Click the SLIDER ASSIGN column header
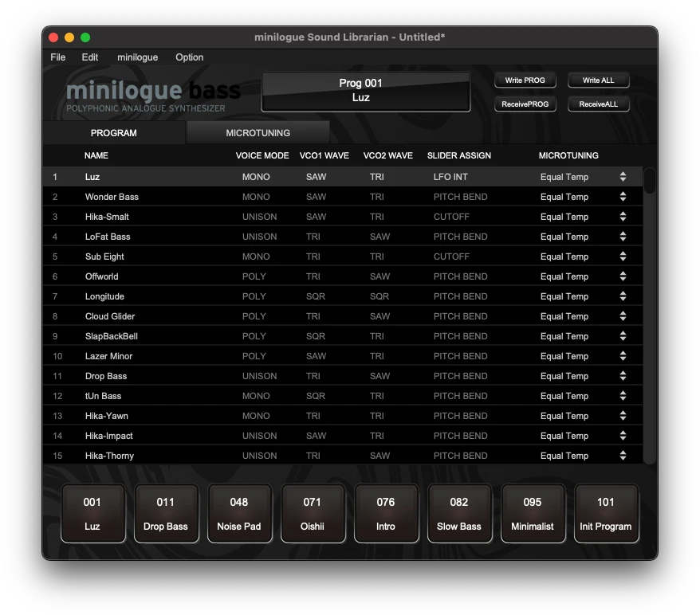Image resolution: width=700 pixels, height=615 pixels. (459, 155)
